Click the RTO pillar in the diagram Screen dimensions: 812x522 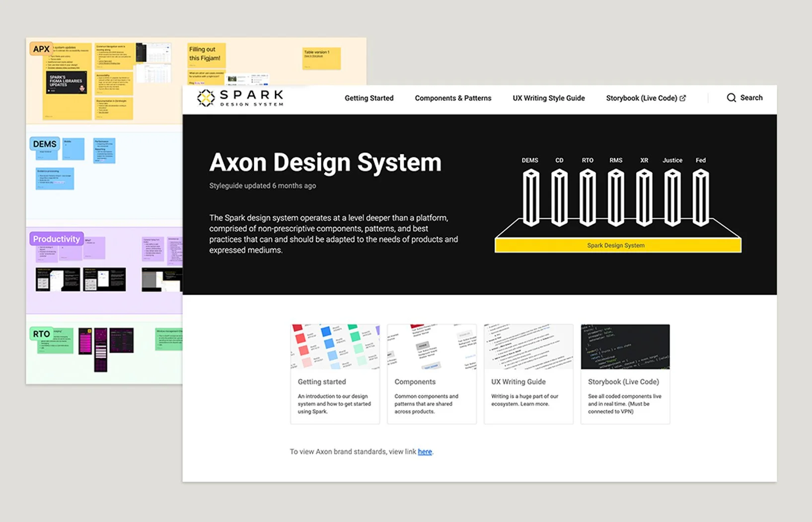[x=588, y=197]
